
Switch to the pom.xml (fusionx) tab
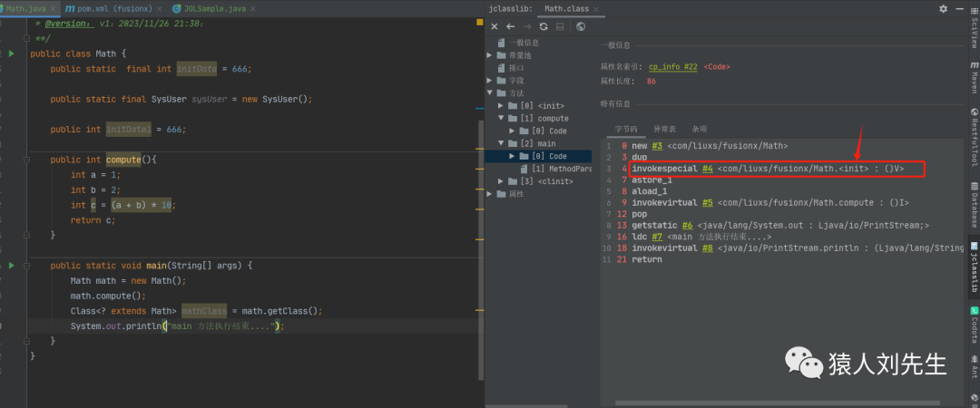113,9
